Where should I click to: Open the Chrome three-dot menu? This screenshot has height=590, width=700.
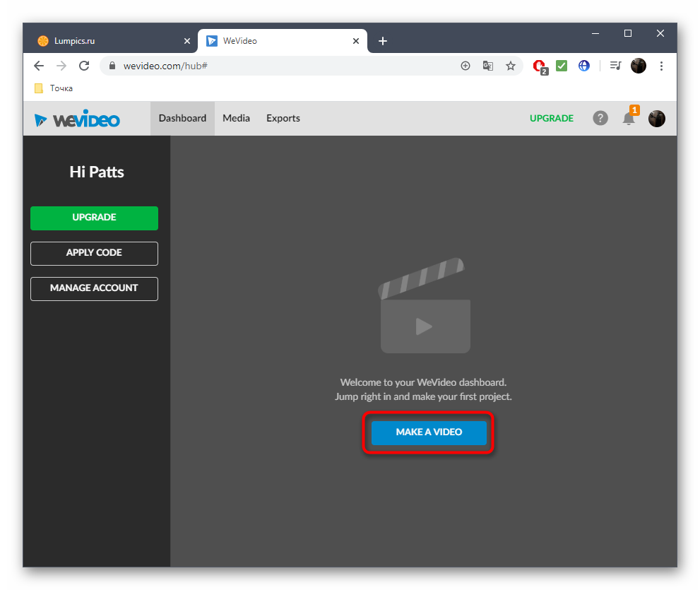661,66
